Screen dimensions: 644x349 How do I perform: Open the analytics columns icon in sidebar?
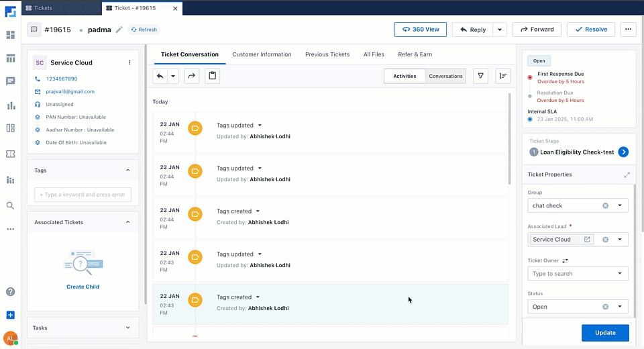click(11, 180)
